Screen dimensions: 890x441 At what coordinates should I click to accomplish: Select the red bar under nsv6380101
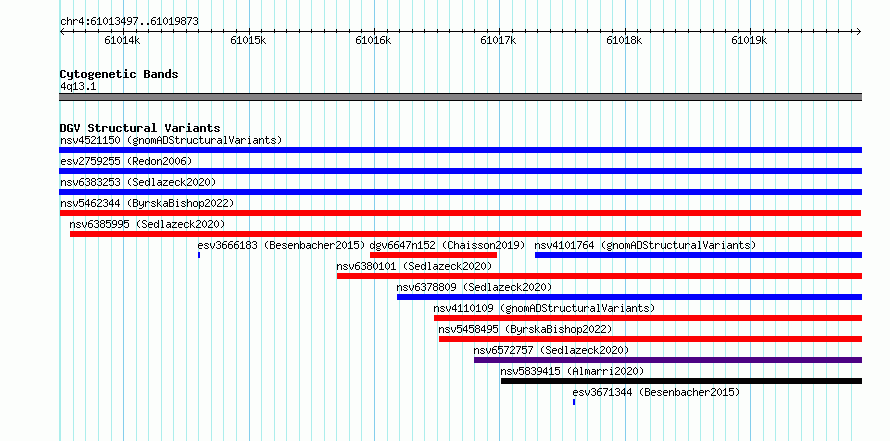click(599, 276)
